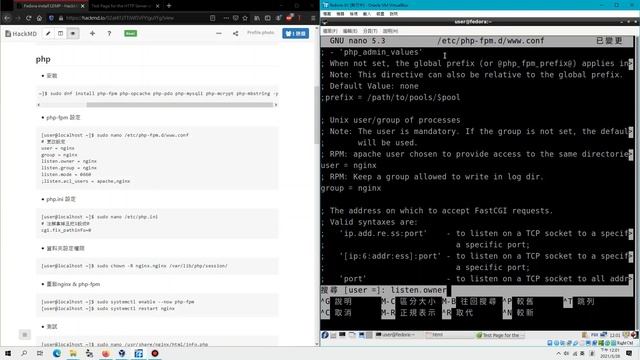Viewport: 640px width, 360px height.
Task: Switch HackMD to view mode eye icon
Action: [73, 33]
